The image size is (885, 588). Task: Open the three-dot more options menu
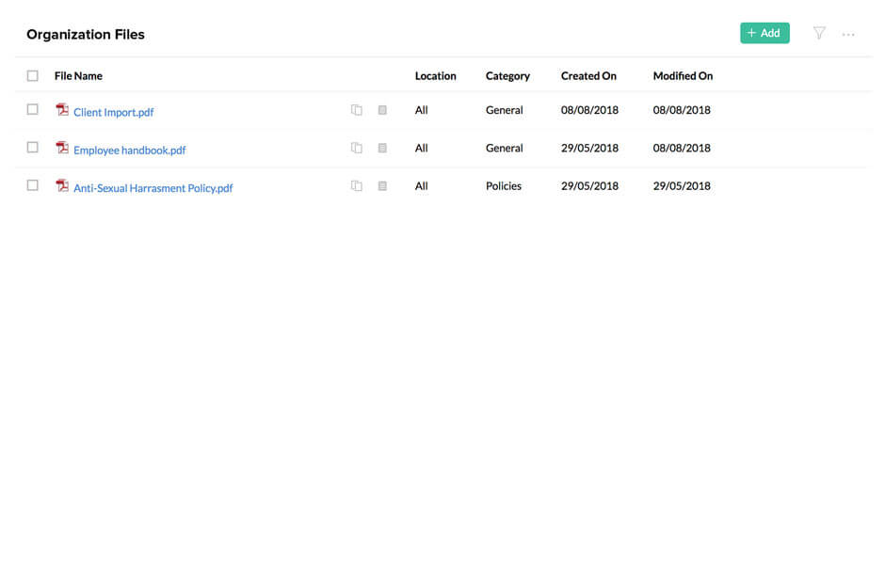tap(847, 35)
